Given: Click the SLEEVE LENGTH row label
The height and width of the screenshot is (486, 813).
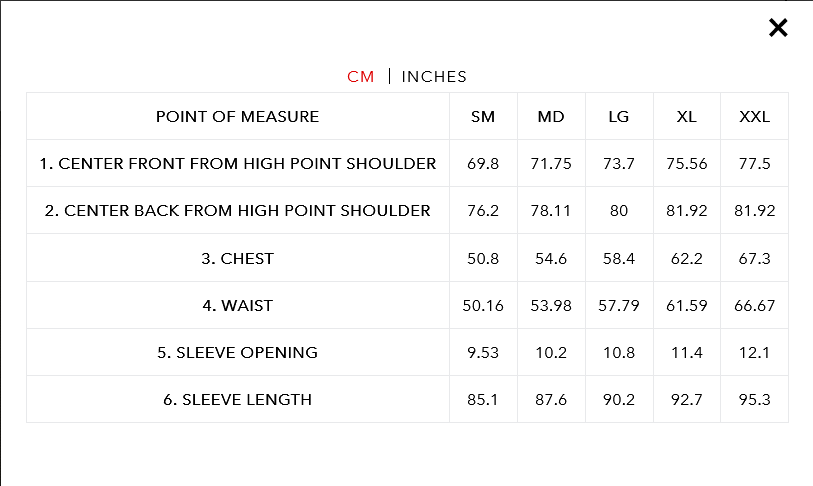Looking at the screenshot, I should (x=237, y=400).
